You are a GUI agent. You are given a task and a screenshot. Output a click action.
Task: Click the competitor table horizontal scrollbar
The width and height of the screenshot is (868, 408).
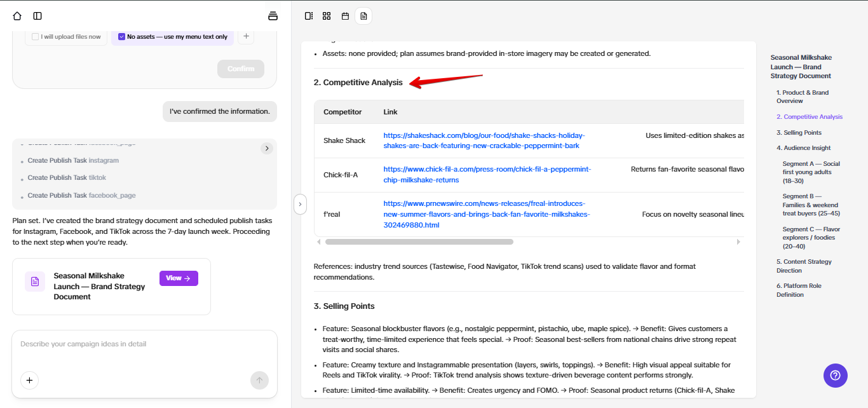click(x=419, y=242)
